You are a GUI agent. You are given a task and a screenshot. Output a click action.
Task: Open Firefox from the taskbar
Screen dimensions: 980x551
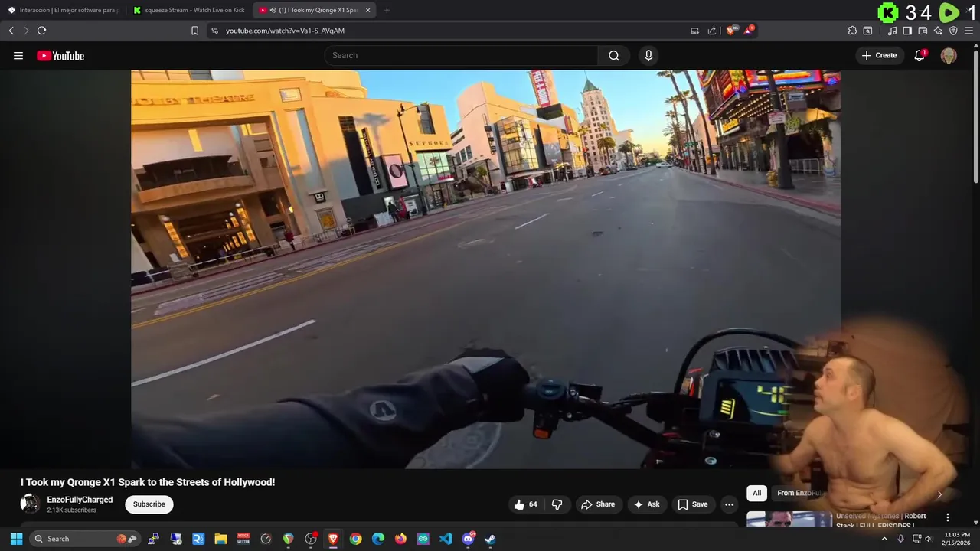[x=400, y=539]
